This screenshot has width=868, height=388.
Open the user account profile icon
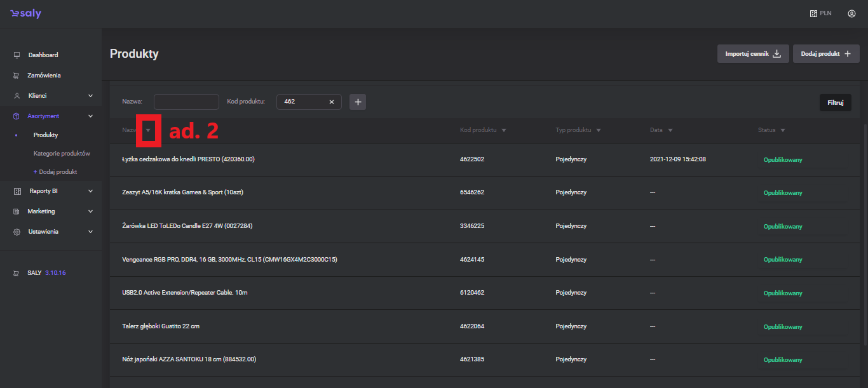point(851,13)
